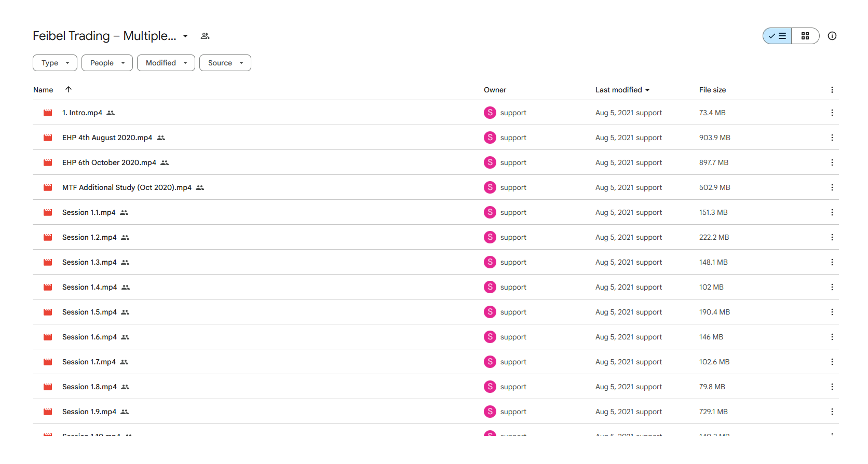Reverse sort with the Name arrow icon
The image size is (868, 464).
click(68, 89)
